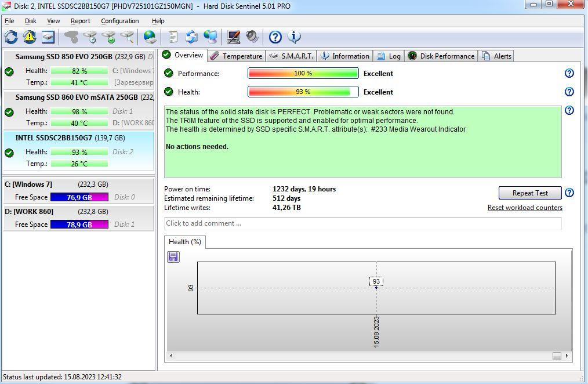Click the disk with clock toolbar icon
Viewport: 588px width, 384px height.
coord(90,37)
